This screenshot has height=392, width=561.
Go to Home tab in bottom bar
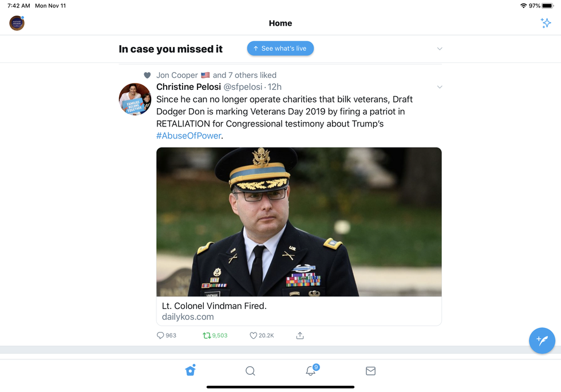(191, 370)
